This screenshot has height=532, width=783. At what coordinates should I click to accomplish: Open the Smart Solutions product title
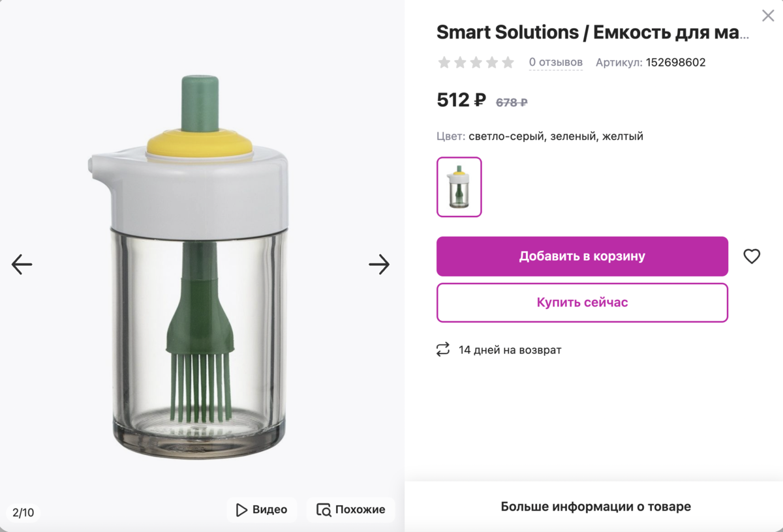click(x=592, y=32)
